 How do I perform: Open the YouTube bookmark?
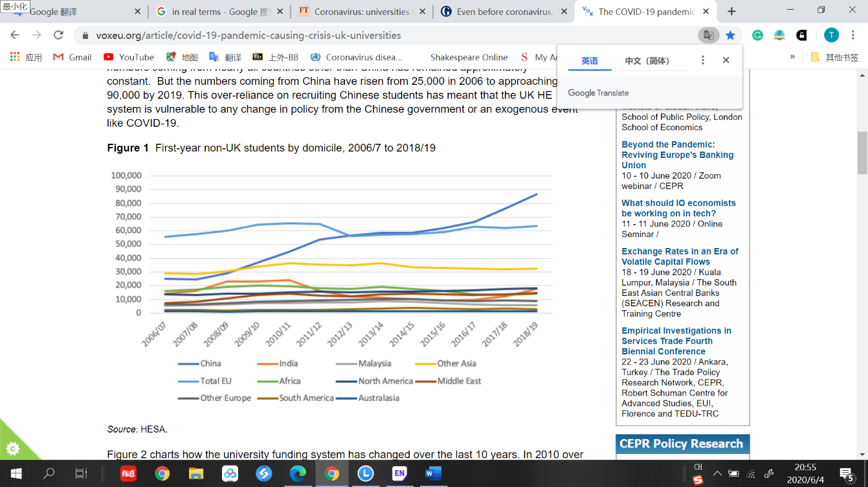tap(129, 57)
